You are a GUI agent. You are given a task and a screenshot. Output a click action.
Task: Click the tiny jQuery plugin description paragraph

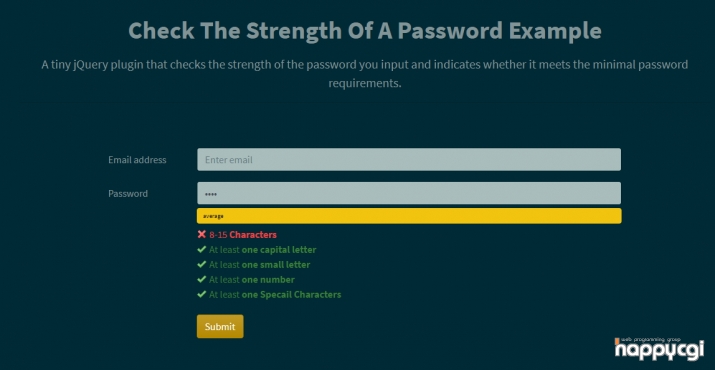(365, 74)
